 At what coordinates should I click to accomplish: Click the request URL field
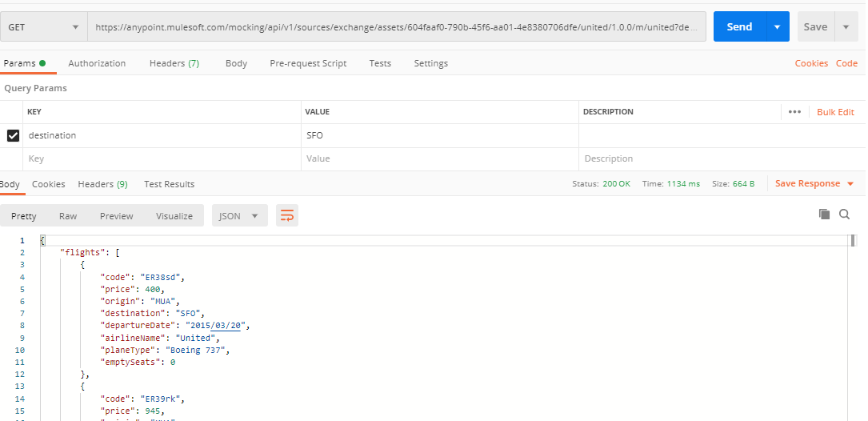[396, 27]
